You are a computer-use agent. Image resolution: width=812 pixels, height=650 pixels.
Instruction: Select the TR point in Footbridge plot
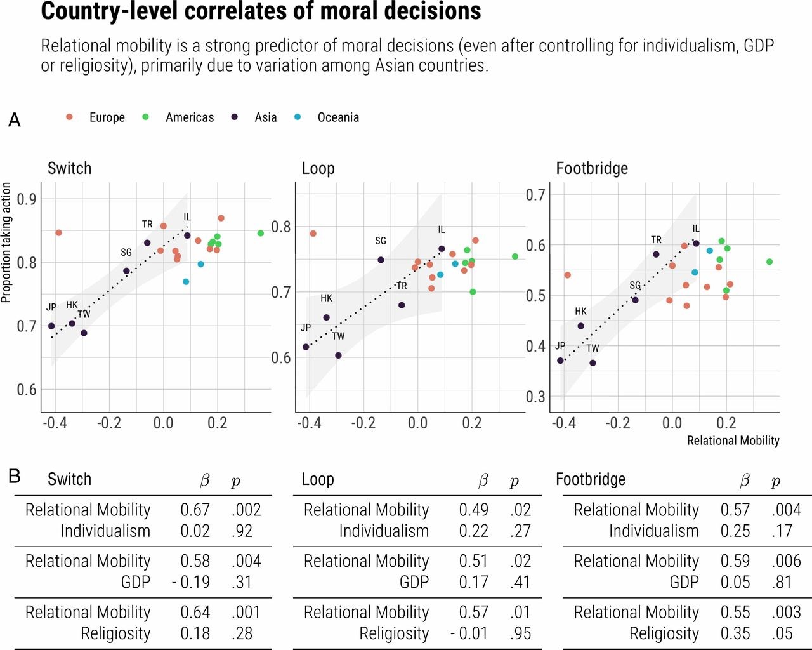(x=656, y=255)
